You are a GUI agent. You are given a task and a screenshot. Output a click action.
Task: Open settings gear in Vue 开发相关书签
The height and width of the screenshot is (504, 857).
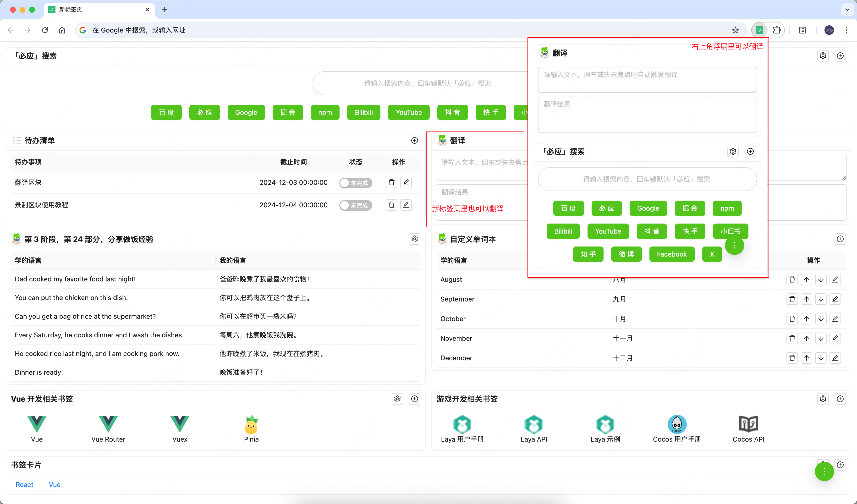pyautogui.click(x=397, y=399)
